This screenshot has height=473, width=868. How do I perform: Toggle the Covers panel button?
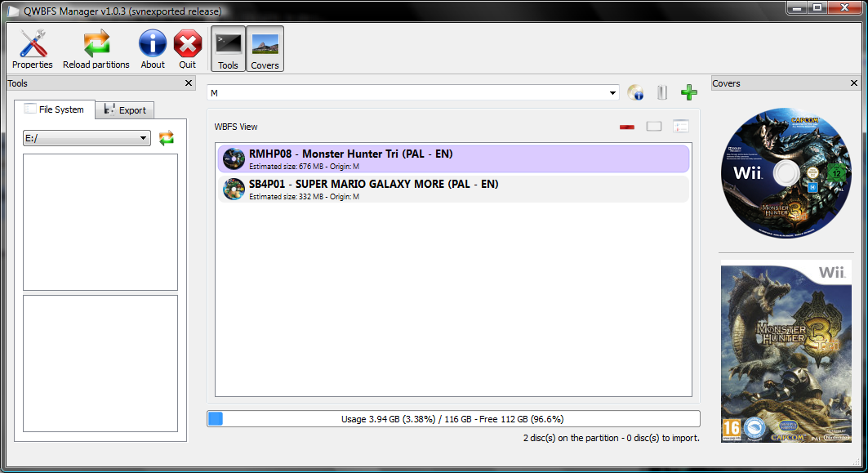point(265,49)
